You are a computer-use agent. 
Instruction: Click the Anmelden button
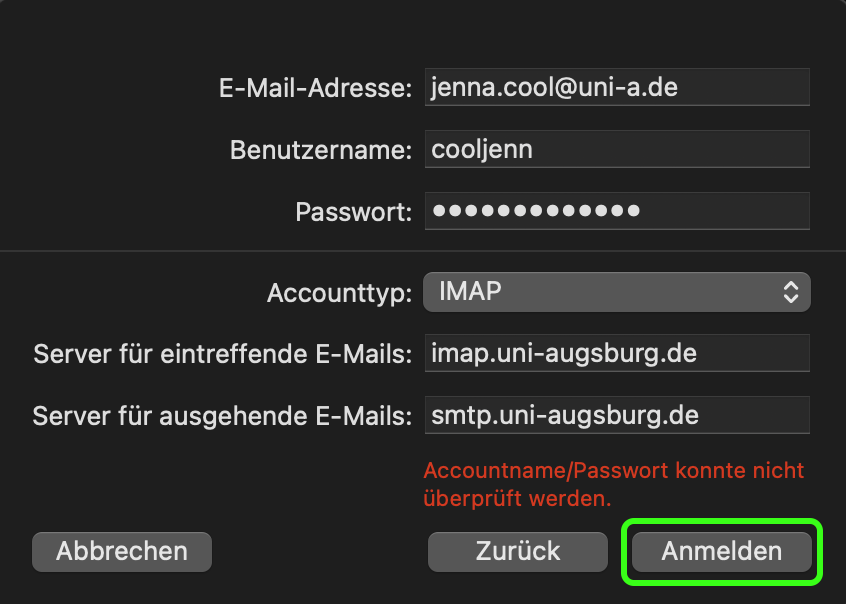click(x=721, y=551)
